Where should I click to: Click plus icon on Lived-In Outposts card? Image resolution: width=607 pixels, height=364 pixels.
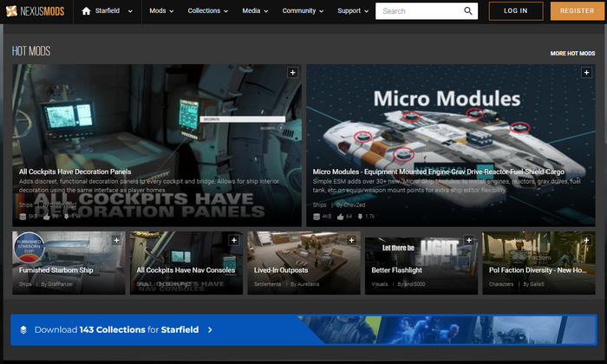(x=351, y=240)
